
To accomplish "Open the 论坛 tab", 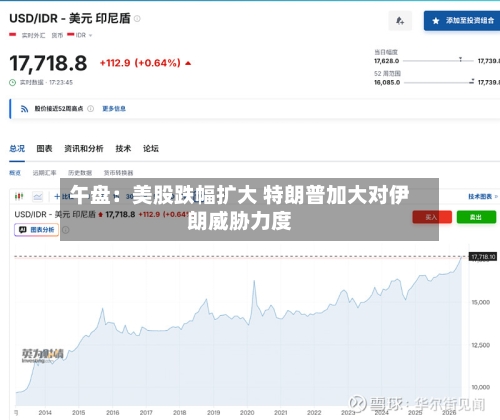I will coord(151,148).
